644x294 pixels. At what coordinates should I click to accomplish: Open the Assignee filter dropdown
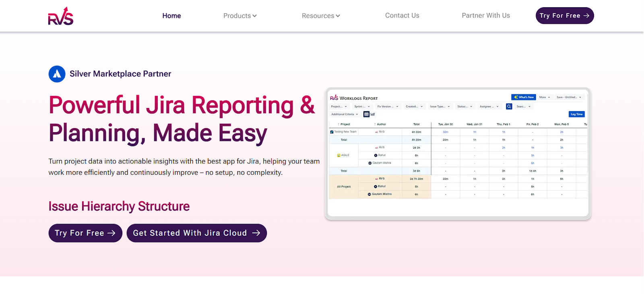click(x=489, y=106)
